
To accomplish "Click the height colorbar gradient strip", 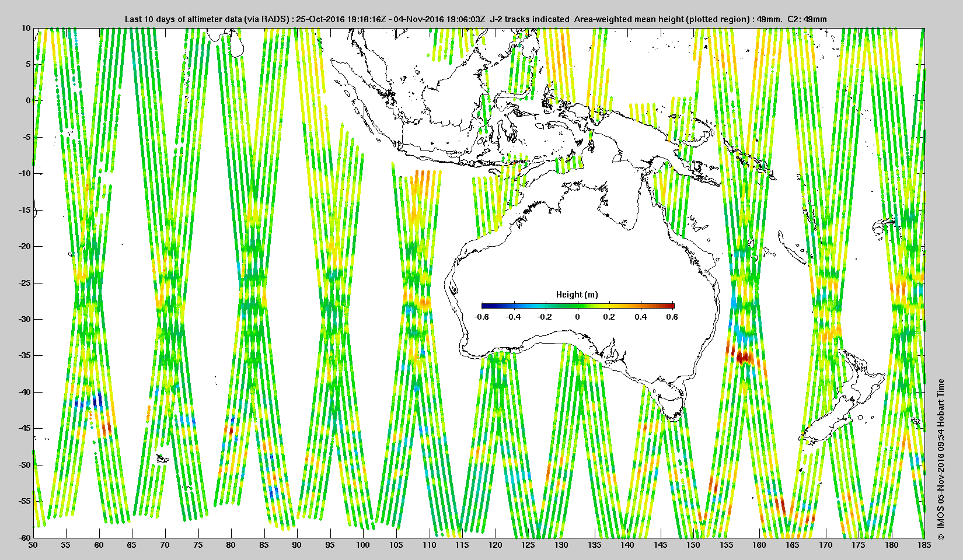I will 578,306.
